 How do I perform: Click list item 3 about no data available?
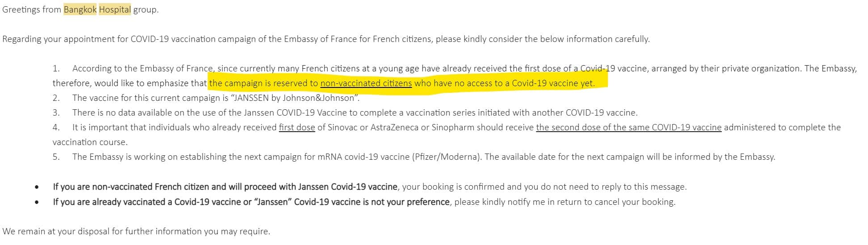tap(345, 112)
